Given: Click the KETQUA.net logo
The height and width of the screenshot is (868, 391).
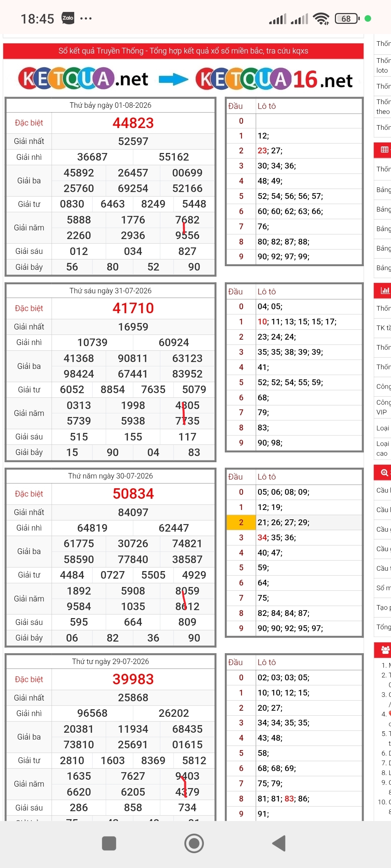Looking at the screenshot, I should coord(83,78).
